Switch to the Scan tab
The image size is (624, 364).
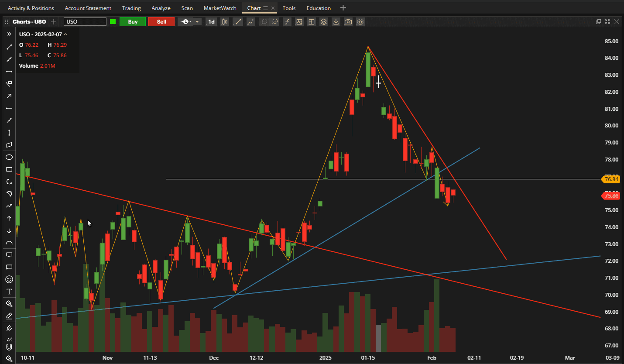click(187, 8)
